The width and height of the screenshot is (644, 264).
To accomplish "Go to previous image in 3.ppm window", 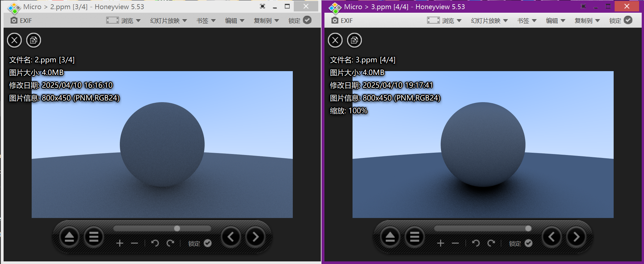I will pyautogui.click(x=552, y=237).
